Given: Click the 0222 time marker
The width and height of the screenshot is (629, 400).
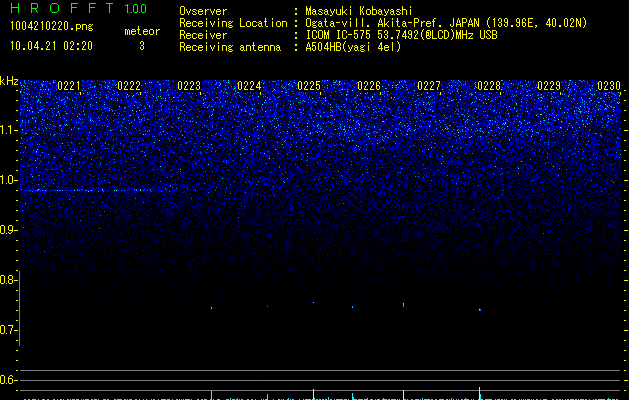Looking at the screenshot, I should click(129, 86).
